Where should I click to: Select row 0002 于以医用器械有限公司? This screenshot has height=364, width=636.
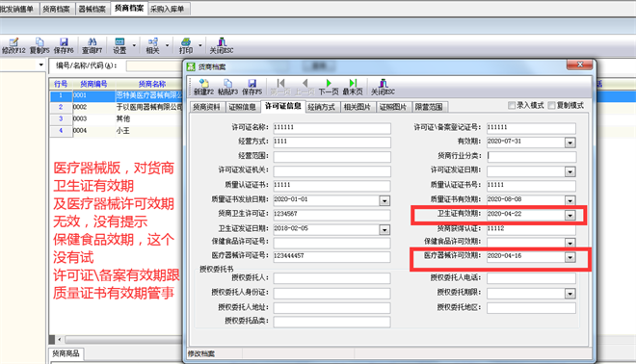tap(116, 108)
